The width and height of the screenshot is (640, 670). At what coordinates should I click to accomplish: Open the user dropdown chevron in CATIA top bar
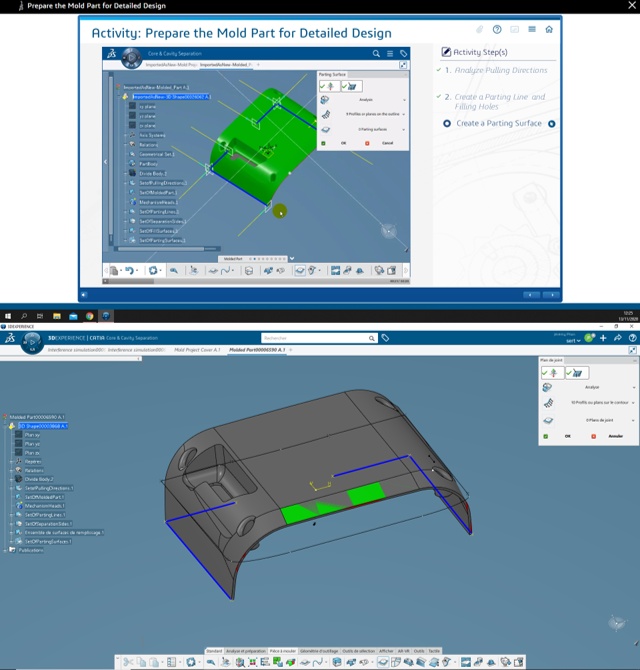pyautogui.click(x=578, y=341)
